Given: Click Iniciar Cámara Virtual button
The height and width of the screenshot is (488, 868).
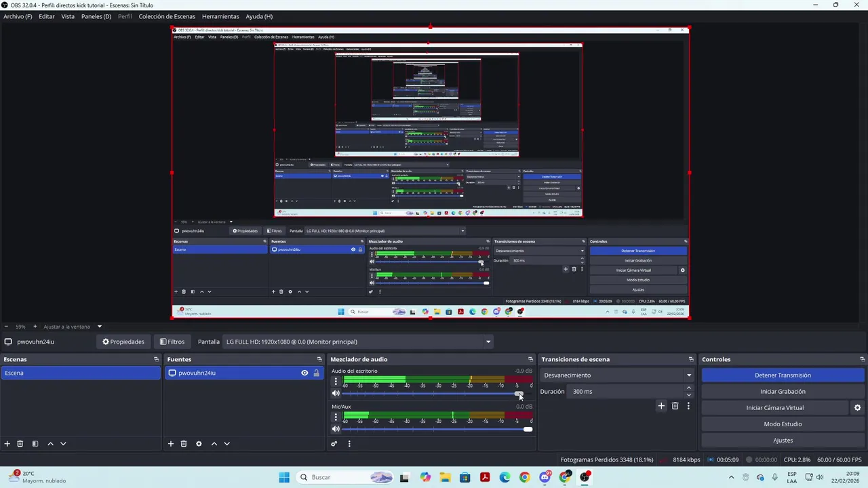Looking at the screenshot, I should (775, 408).
